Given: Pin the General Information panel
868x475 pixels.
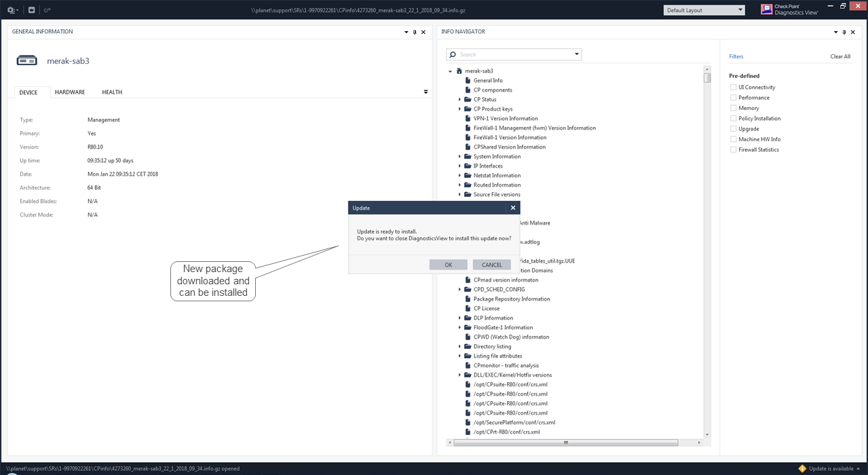Looking at the screenshot, I should coord(415,32).
